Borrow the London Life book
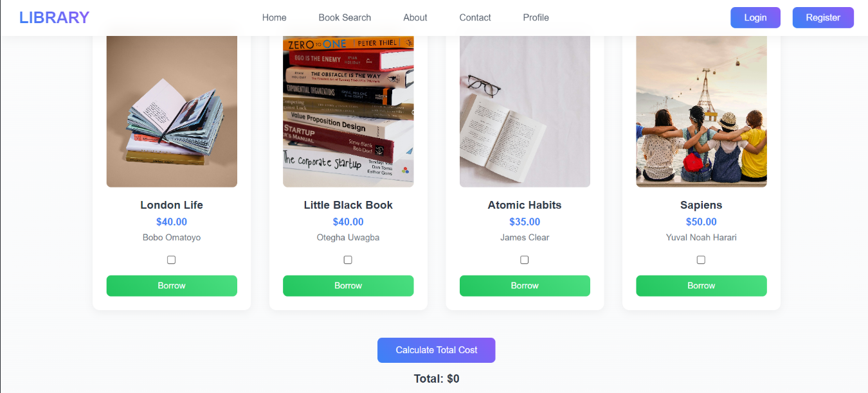The image size is (868, 393). pos(171,285)
